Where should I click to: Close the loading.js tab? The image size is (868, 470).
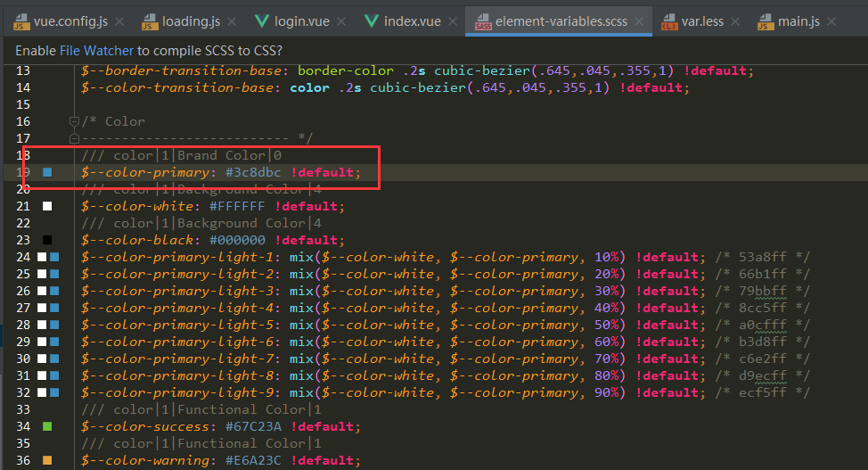232,21
